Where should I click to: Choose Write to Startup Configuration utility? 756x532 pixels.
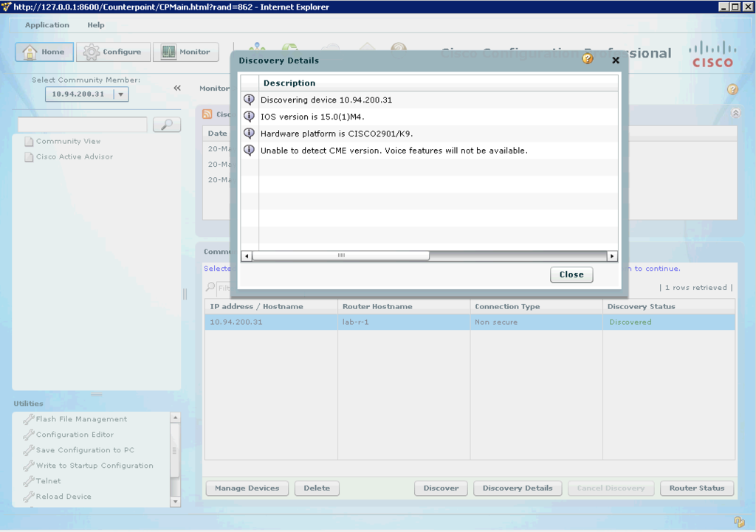point(94,466)
